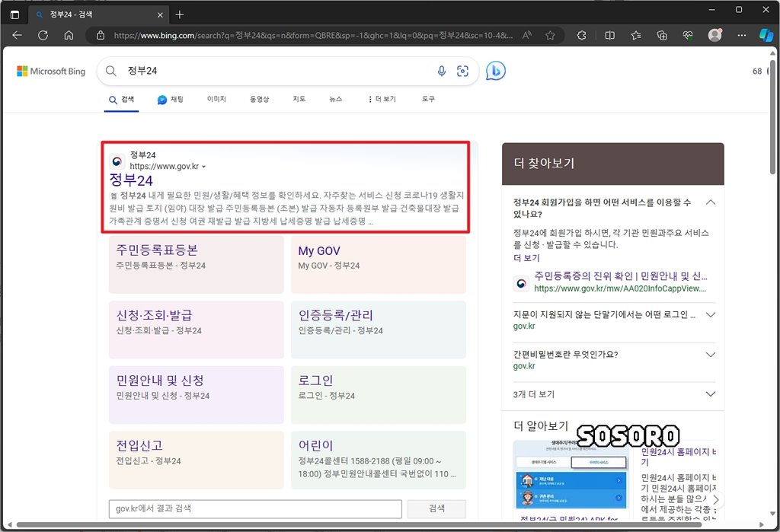Open the 주민등록표등본 sitelink
This screenshot has width=780, height=532.
coord(157,250)
